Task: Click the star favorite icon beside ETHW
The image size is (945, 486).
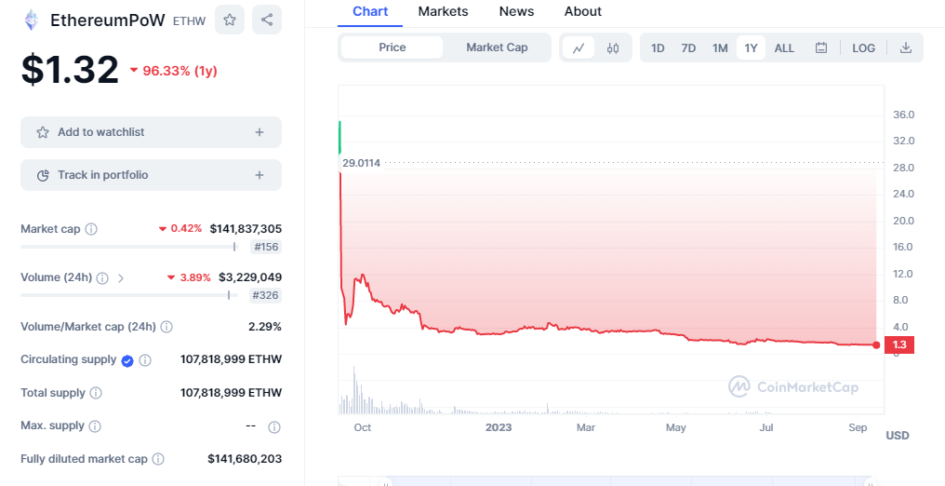Action: point(230,20)
